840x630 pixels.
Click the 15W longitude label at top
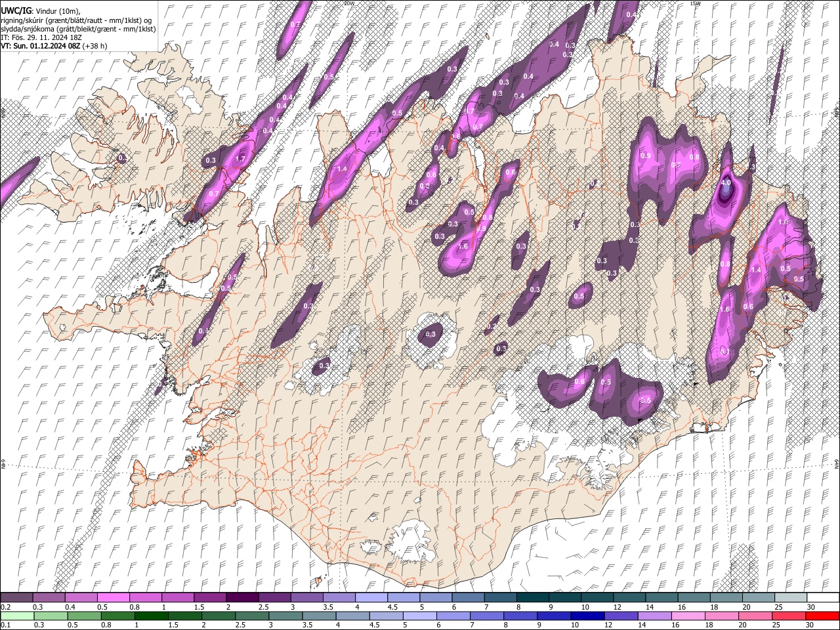[695, 3]
